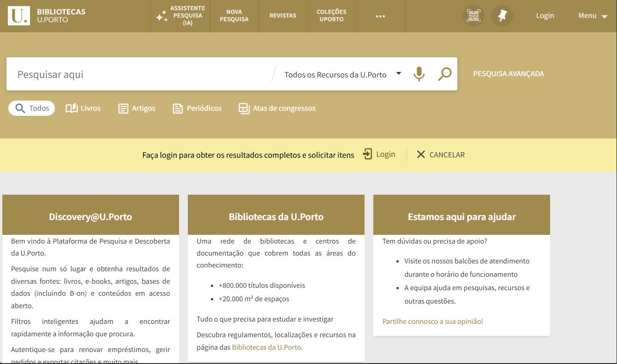Image resolution: width=617 pixels, height=364 pixels.
Task: Open PESQUISA AVANÇADA
Action: coord(508,73)
